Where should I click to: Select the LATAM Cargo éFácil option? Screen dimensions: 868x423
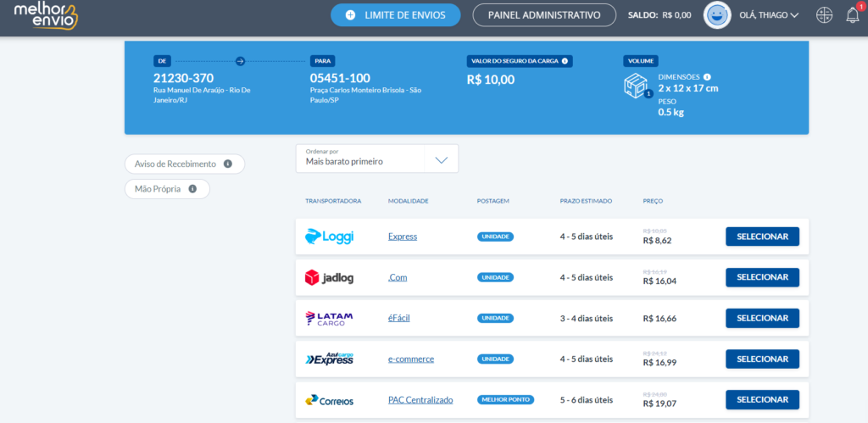point(762,319)
